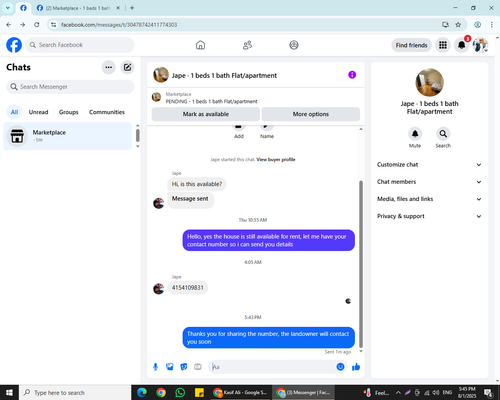Show hidden system tray icons

(x=398, y=393)
